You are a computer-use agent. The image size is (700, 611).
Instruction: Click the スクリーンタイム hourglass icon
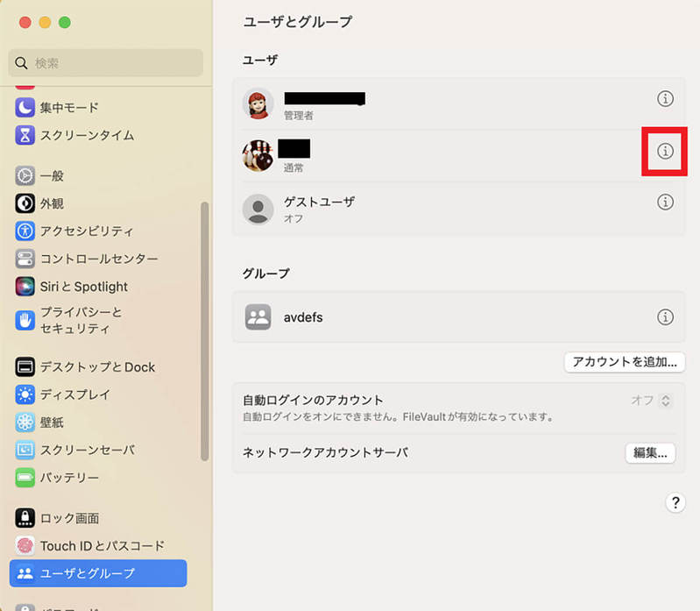[25, 135]
